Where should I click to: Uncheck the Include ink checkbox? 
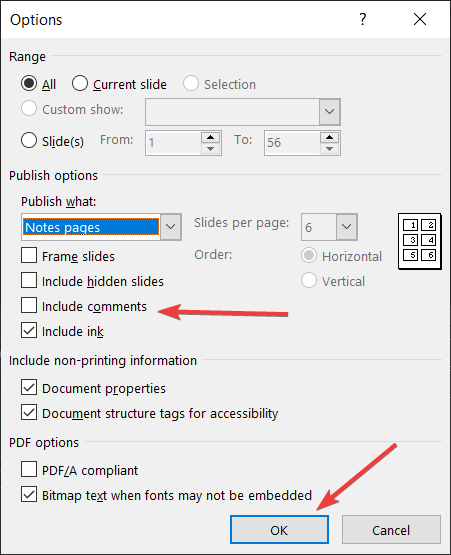[x=29, y=330]
